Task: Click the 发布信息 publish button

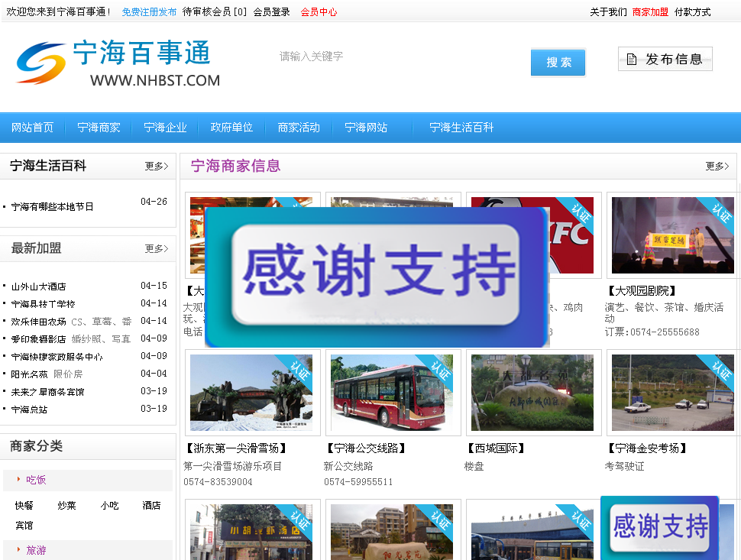Action: pyautogui.click(x=665, y=59)
